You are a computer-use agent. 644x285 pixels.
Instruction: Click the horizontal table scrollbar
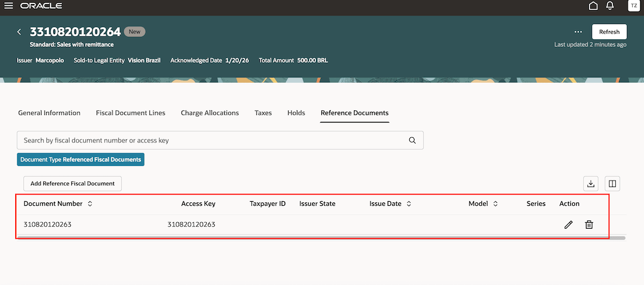[x=321, y=238]
